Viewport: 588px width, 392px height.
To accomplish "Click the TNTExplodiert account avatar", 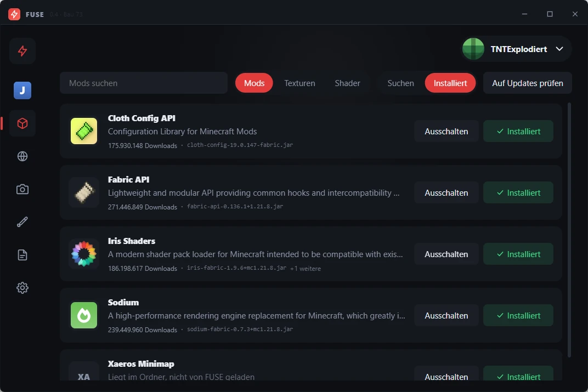I will tap(473, 49).
